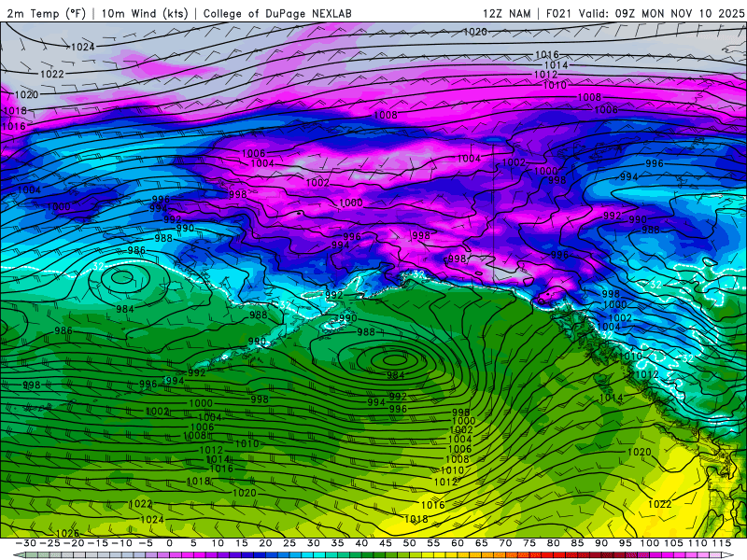Click the -20 value on the temperature scale
This screenshot has width=747, height=560.
point(74,543)
